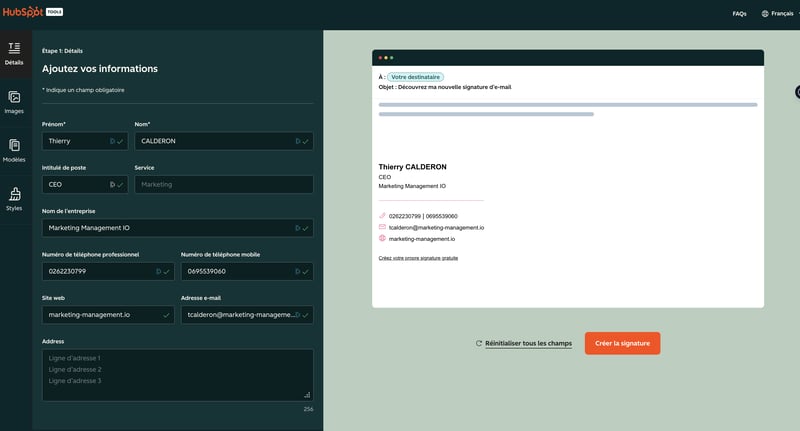
Task: Click the phone icon in signature preview
Action: coord(382,216)
